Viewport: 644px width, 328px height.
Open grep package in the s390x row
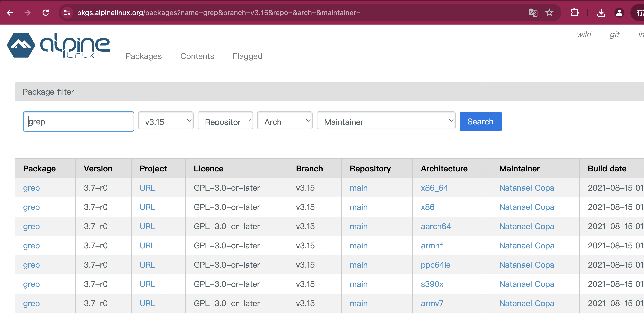[x=31, y=284]
